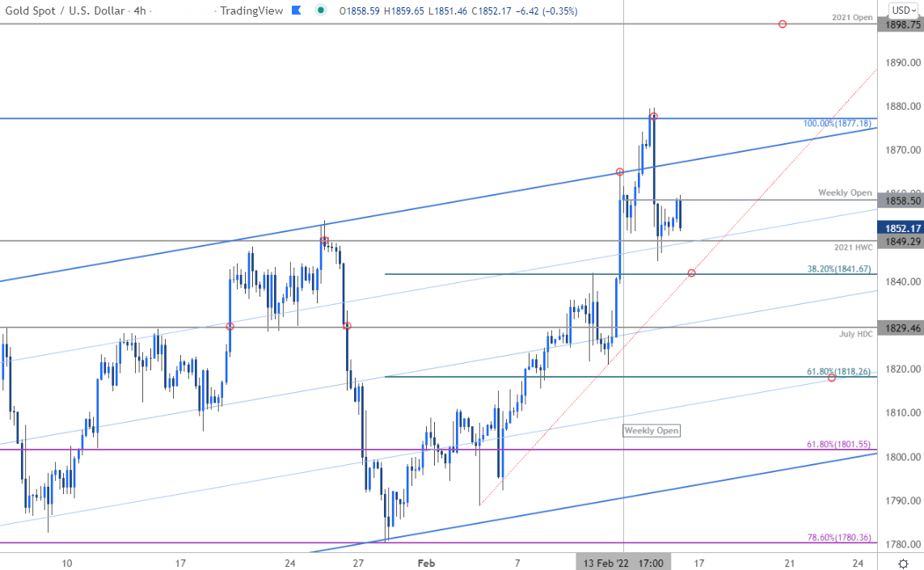Click the 27 date on time axis
The image size is (924, 570).
(x=358, y=563)
